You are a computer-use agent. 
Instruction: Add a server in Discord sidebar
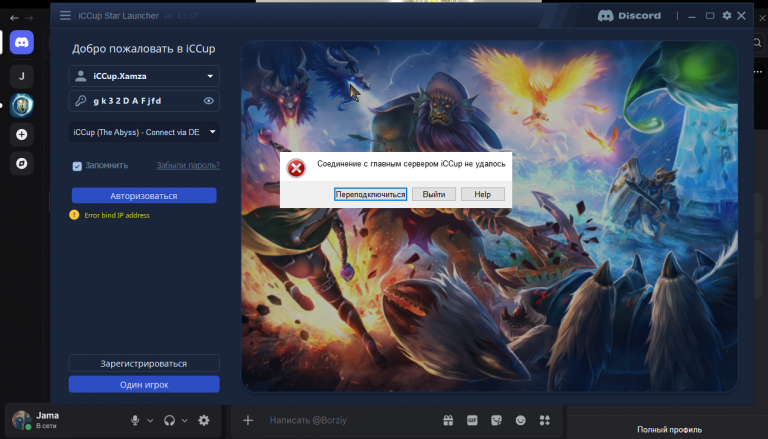(22, 134)
